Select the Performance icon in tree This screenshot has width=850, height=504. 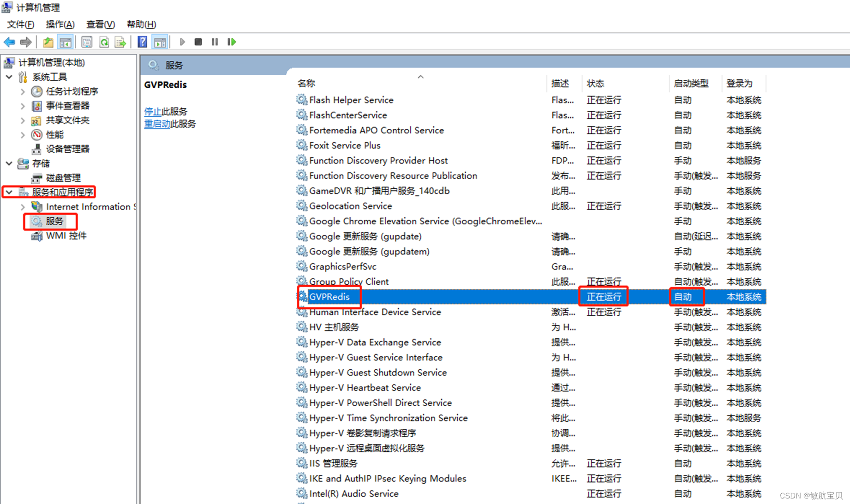coord(37,135)
